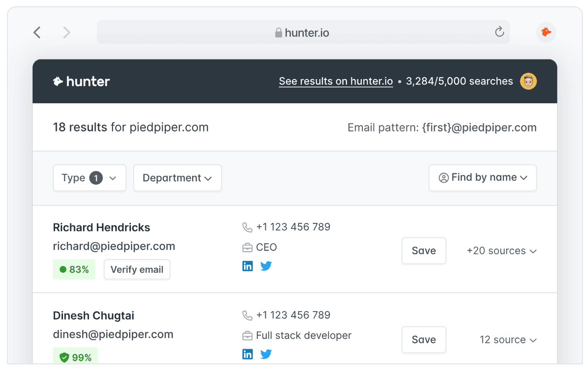The width and height of the screenshot is (588, 371).
Task: Click the phone icon next to Richard's number
Action: (247, 227)
